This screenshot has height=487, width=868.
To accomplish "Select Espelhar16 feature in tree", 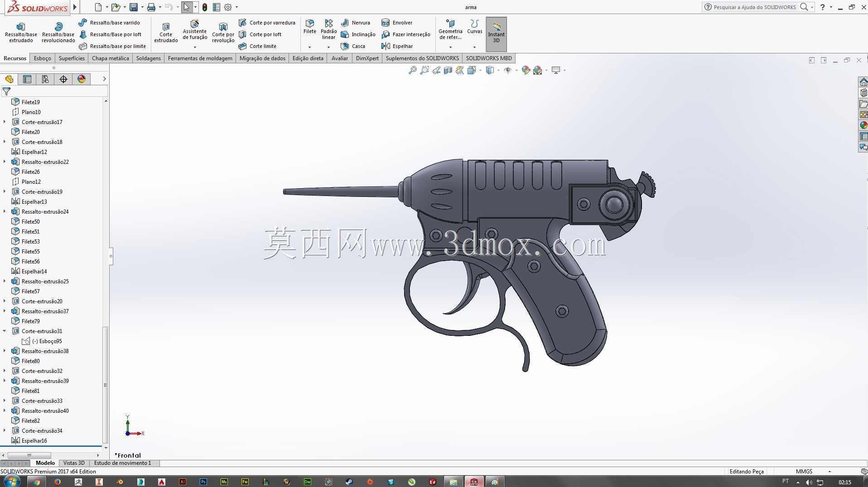I will tap(29, 440).
